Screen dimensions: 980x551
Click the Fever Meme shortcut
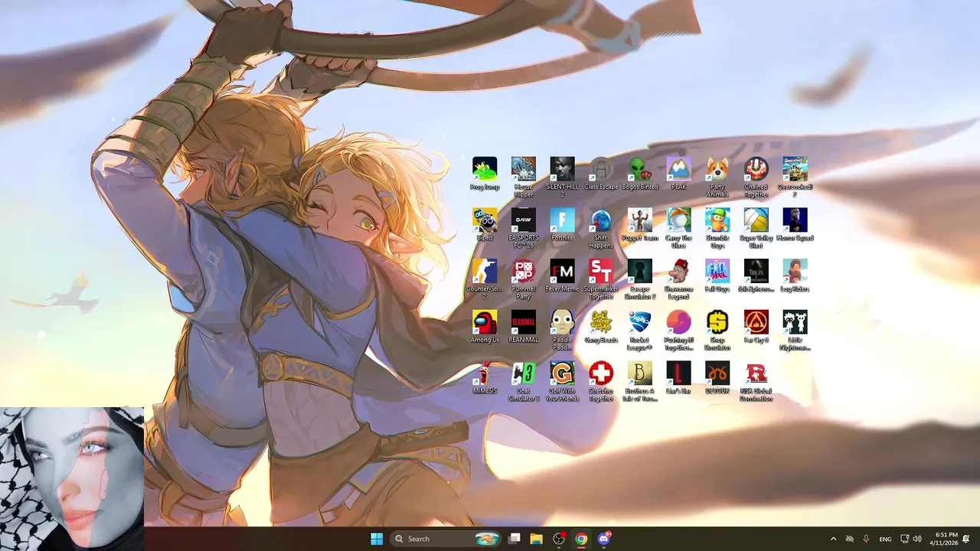563,276
